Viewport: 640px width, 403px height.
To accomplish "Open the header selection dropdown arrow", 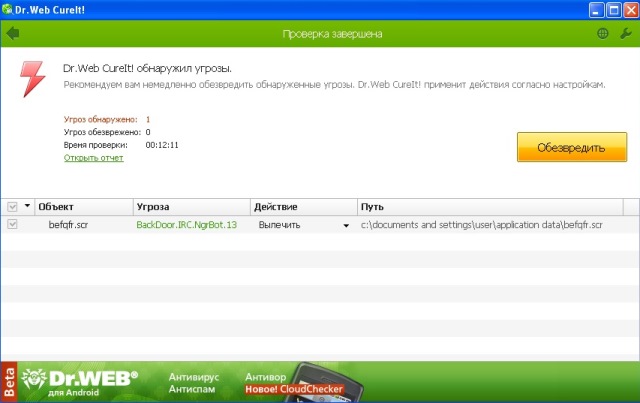I will 27,206.
